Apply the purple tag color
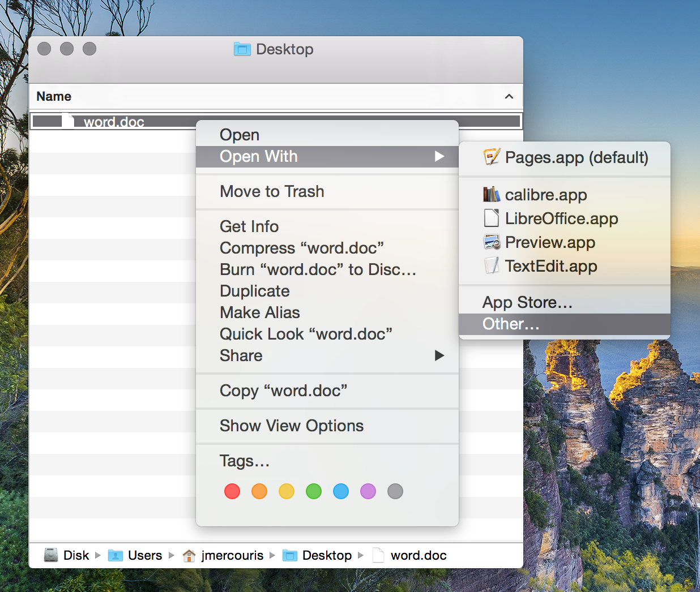Screen dimensions: 700x592 click(x=368, y=491)
